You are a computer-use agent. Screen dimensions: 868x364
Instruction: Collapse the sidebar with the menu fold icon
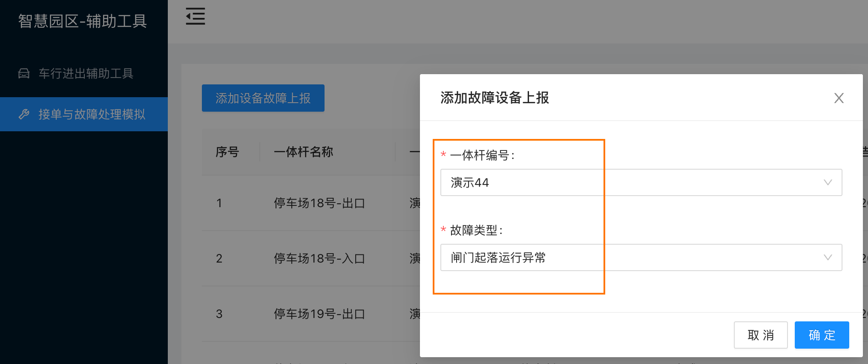tap(195, 17)
